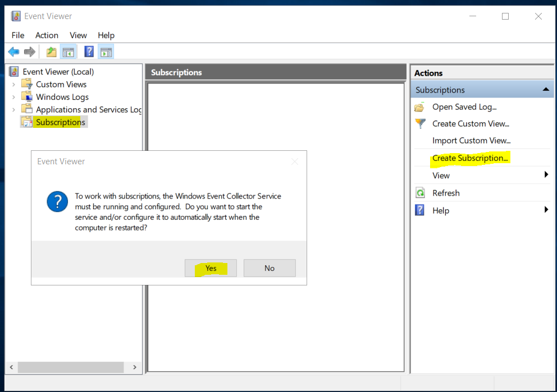Minimize the Event Viewer window

tap(472, 16)
